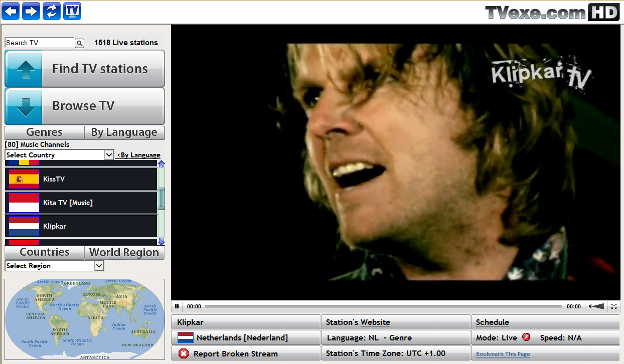Click the video seek progress bar
Image resolution: width=624 pixels, height=364 pixels.
click(x=383, y=306)
